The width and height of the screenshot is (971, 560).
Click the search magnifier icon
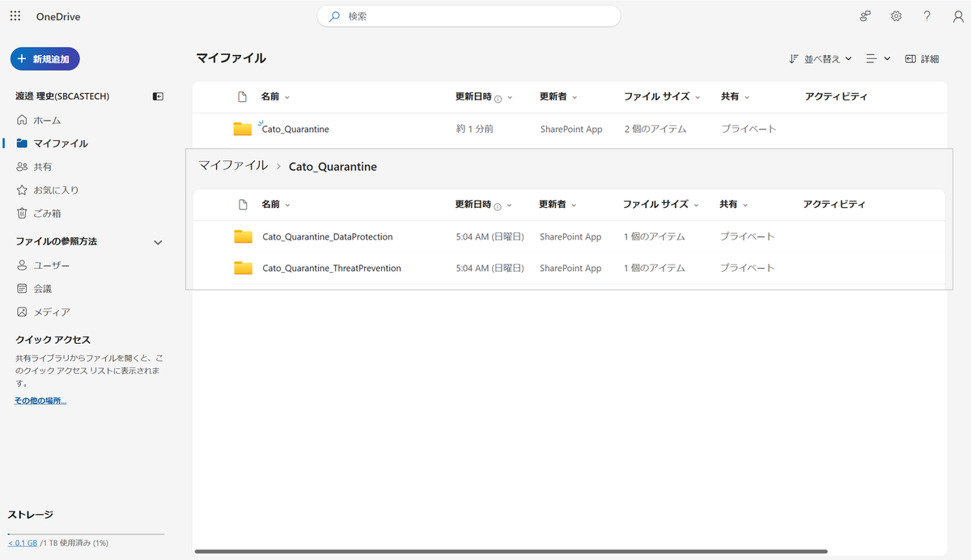coord(334,16)
